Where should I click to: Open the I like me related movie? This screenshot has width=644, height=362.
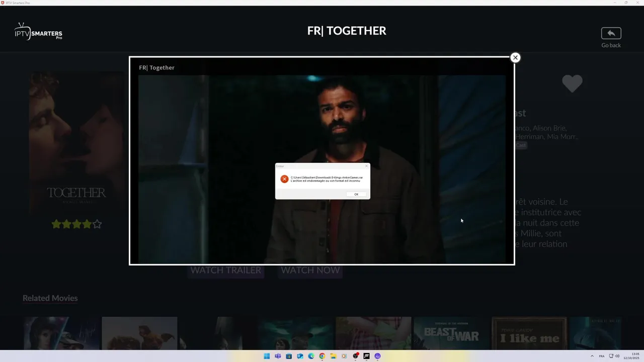[529, 333]
